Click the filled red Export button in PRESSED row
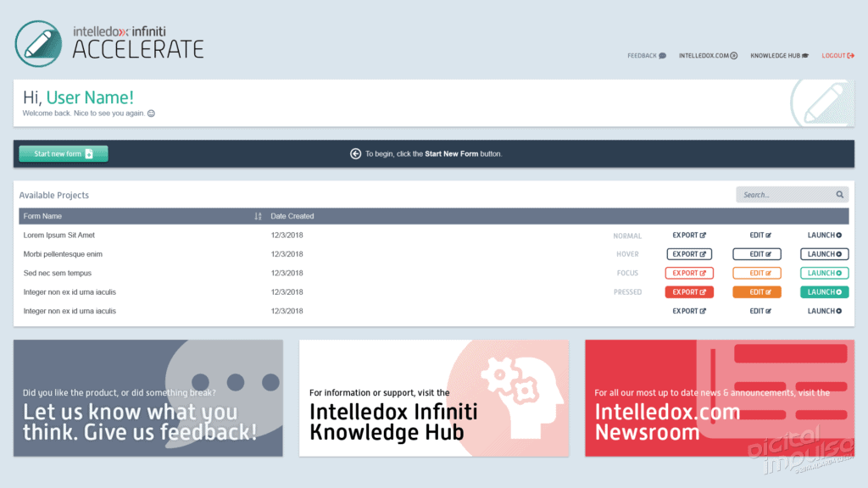Viewport: 868px width, 488px height. point(689,292)
